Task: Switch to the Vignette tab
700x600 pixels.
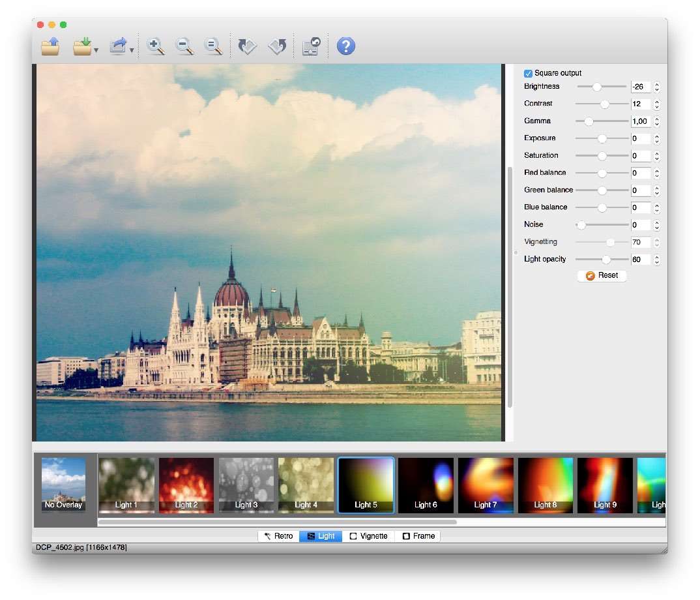Action: click(368, 536)
